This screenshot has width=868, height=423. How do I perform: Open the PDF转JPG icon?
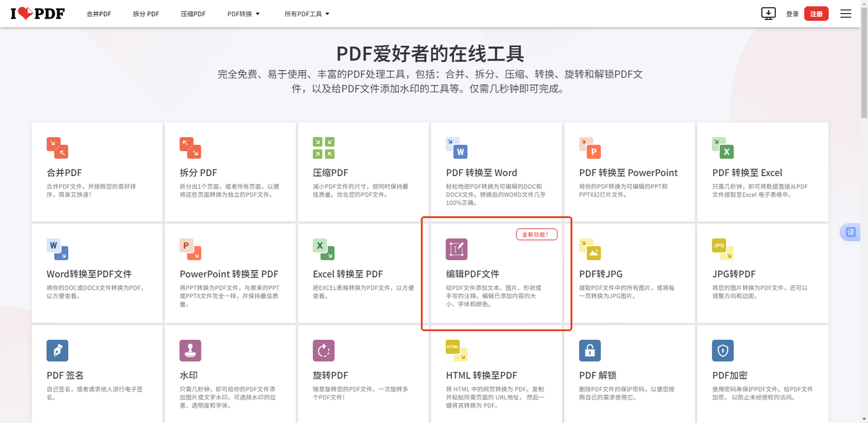tap(590, 249)
